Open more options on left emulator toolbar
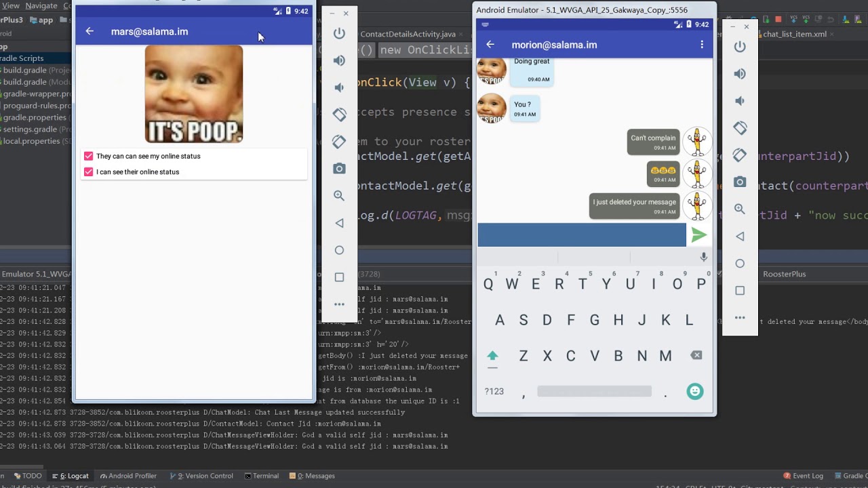 339,304
